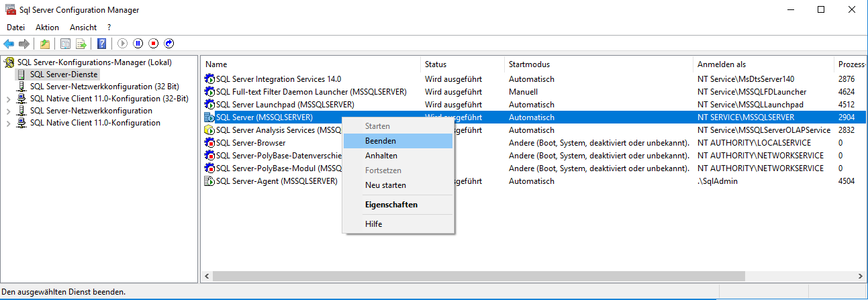Click the SQL Server-PolyBase-Modul service icon
Screen dimensions: 868x300
tap(209, 168)
